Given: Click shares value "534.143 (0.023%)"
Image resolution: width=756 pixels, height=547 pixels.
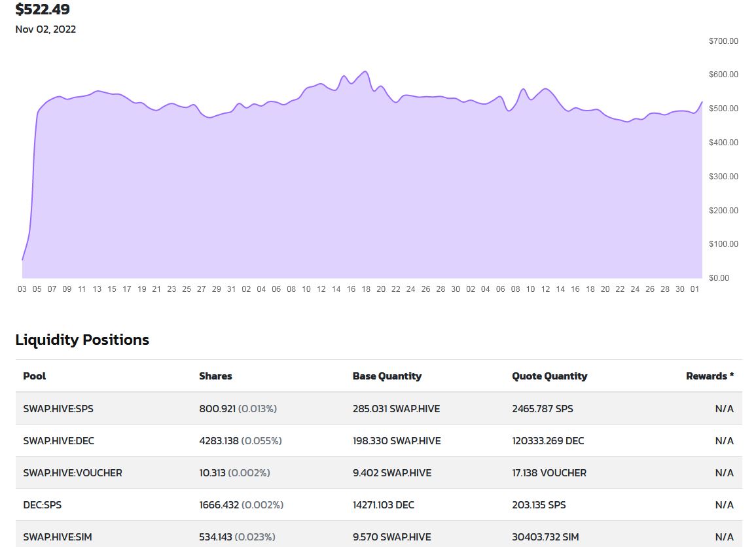Looking at the screenshot, I should tap(237, 537).
